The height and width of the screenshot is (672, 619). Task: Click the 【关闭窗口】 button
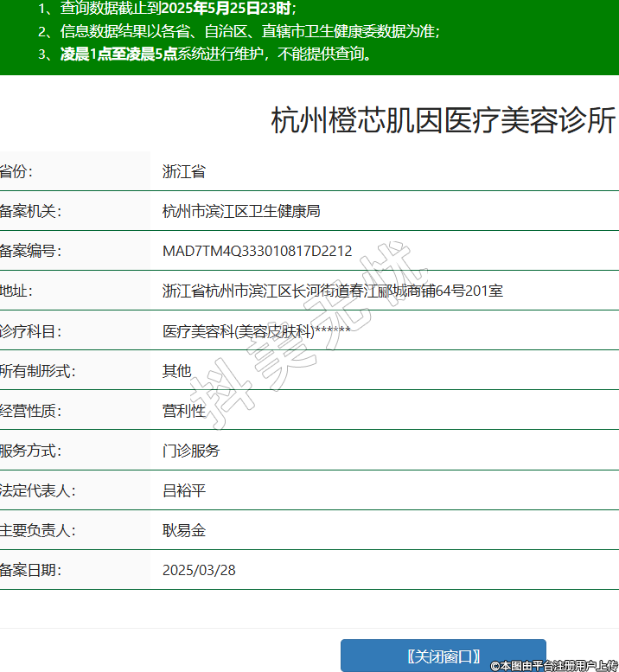(x=443, y=656)
